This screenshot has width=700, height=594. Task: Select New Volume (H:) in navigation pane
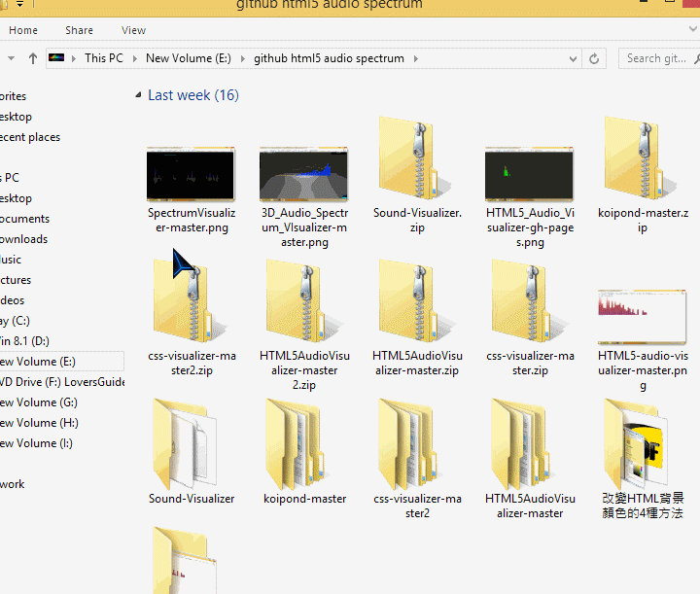[39, 423]
